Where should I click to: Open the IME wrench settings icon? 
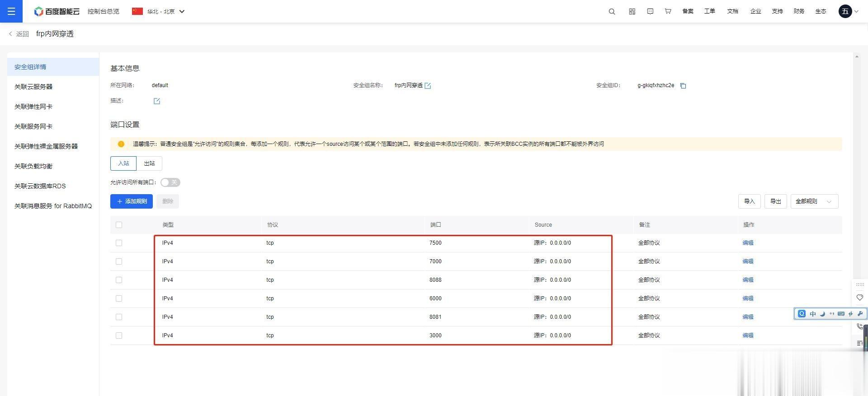click(x=860, y=314)
